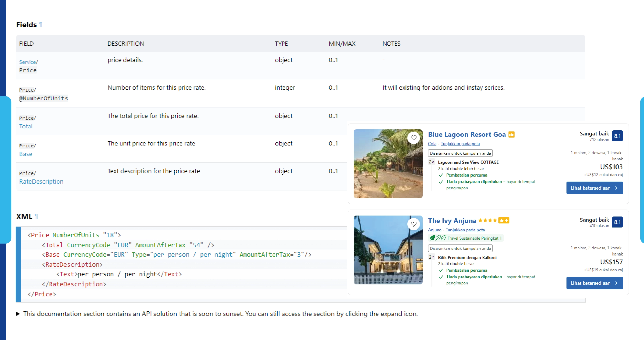Screen dimensions: 644x340
Task: Click Tunjukkan pada peta for Blue Lagoon Resort
Action: pyautogui.click(x=460, y=144)
